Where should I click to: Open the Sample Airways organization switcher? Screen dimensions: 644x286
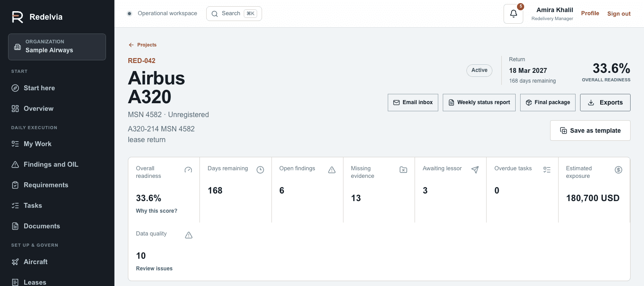pos(57,47)
